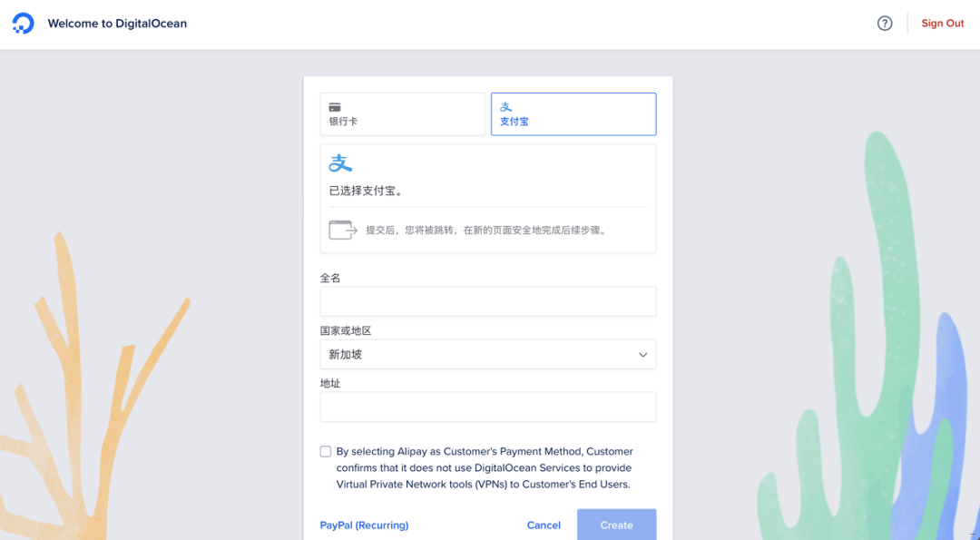Open the help question mark icon
This screenshot has height=540, width=980.
tap(885, 24)
